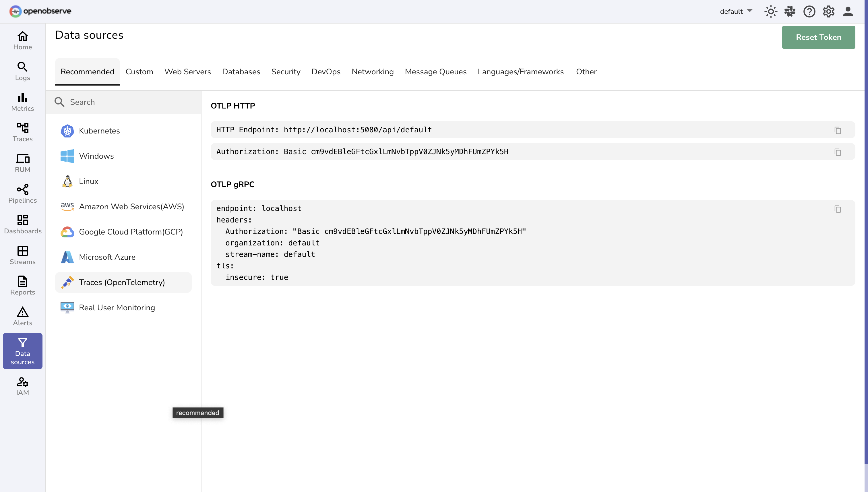Switch to the Databases tab
868x492 pixels.
[x=241, y=72]
